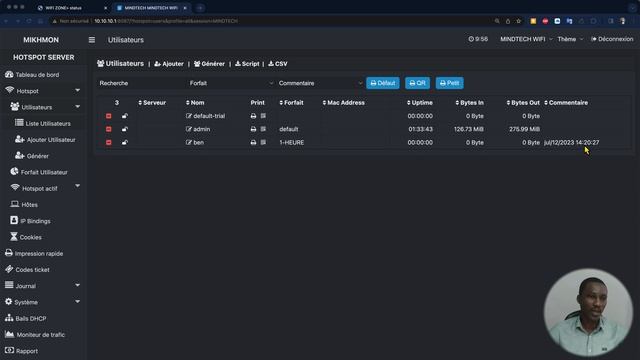
Task: Click Ajouter link in users header
Action: point(169,64)
